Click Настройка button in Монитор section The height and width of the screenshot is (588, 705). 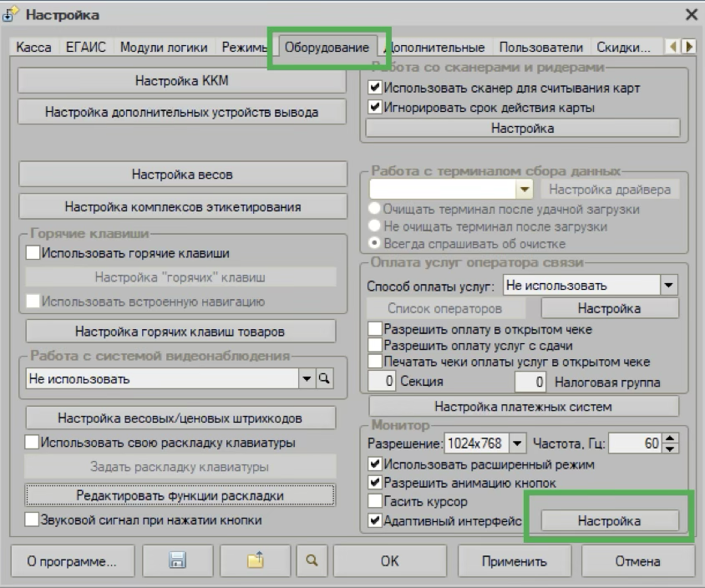pos(610,520)
